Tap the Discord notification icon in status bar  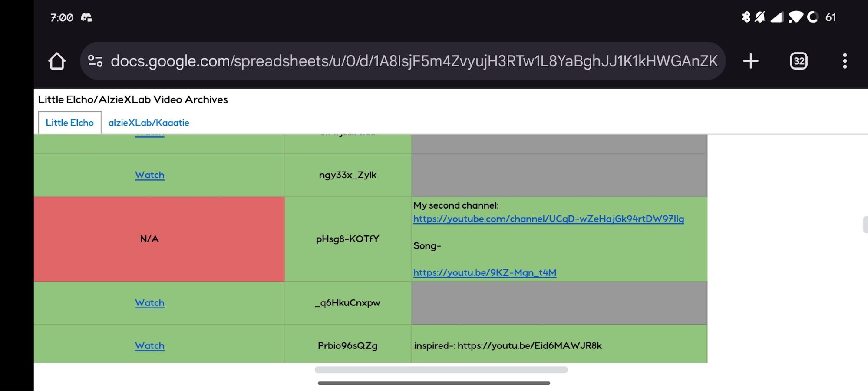pyautogui.click(x=86, y=17)
